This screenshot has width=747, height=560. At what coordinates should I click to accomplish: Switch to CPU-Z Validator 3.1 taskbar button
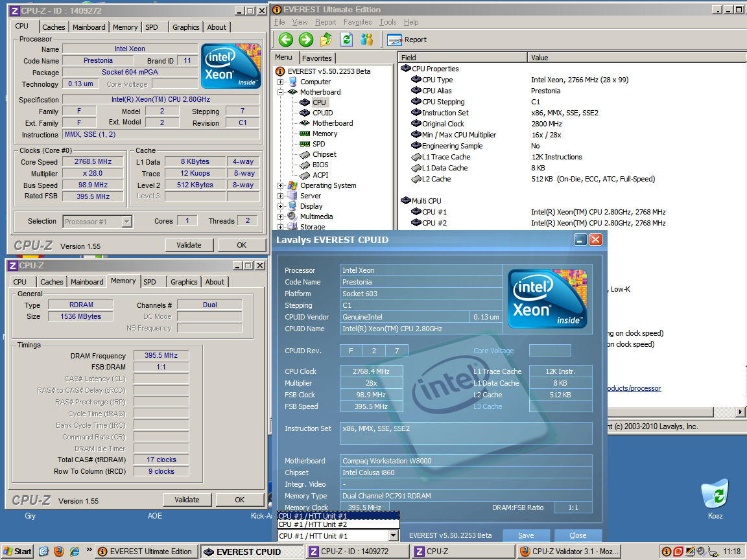pos(569,552)
